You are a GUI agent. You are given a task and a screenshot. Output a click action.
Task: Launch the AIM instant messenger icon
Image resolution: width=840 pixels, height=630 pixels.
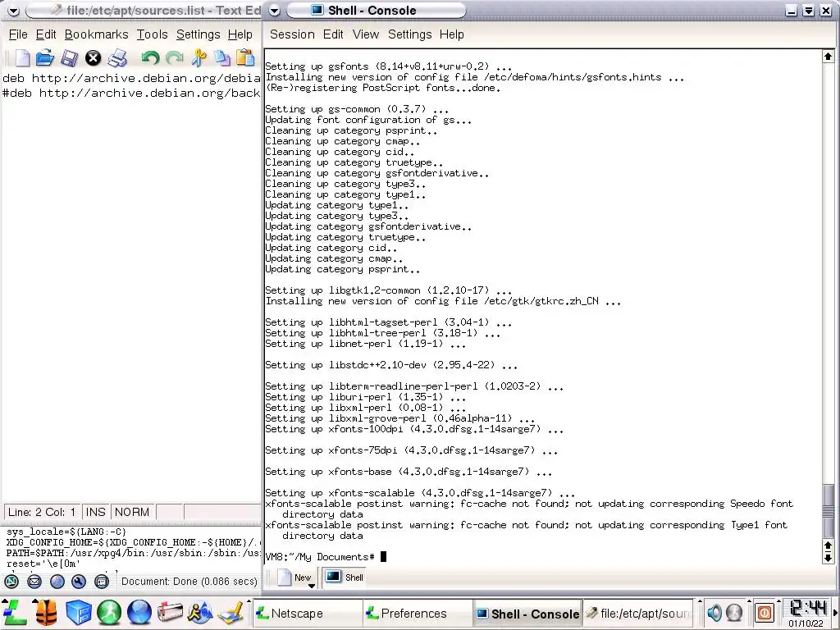[200, 612]
